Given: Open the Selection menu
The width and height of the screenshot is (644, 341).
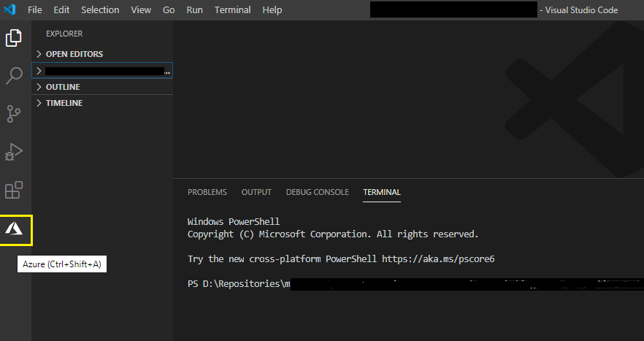Looking at the screenshot, I should coord(100,10).
